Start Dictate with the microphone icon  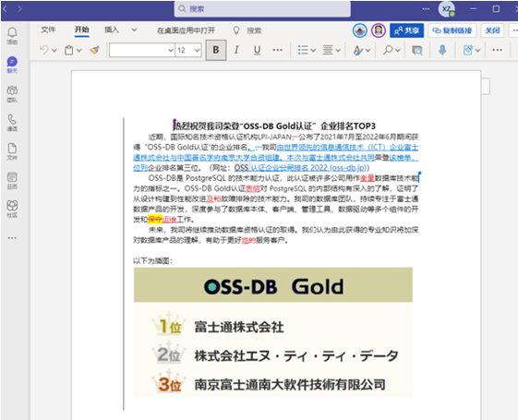pyautogui.click(x=442, y=50)
